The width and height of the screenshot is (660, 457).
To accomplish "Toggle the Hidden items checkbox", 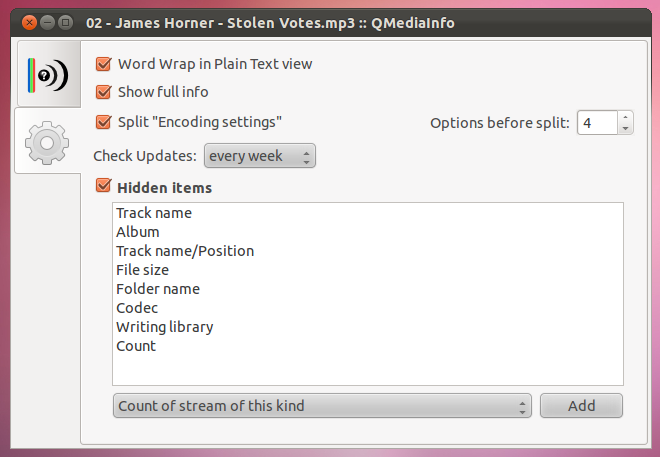I will (x=104, y=186).
